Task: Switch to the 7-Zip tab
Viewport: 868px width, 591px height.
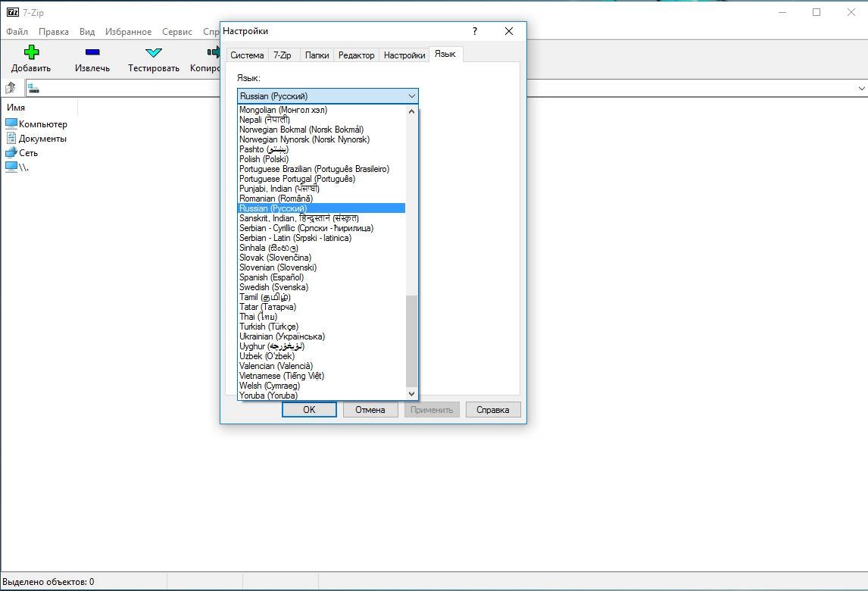Action: [283, 55]
